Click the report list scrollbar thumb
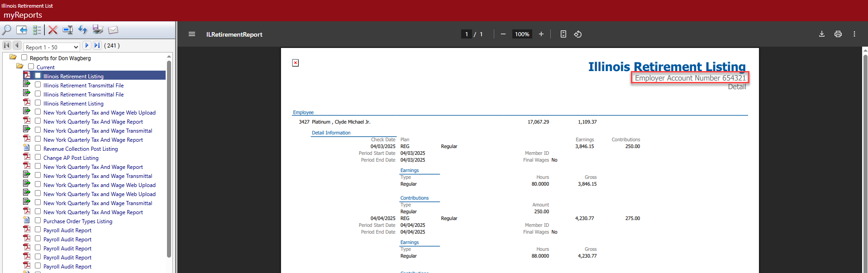Image resolution: width=868 pixels, height=273 pixels. click(169, 158)
